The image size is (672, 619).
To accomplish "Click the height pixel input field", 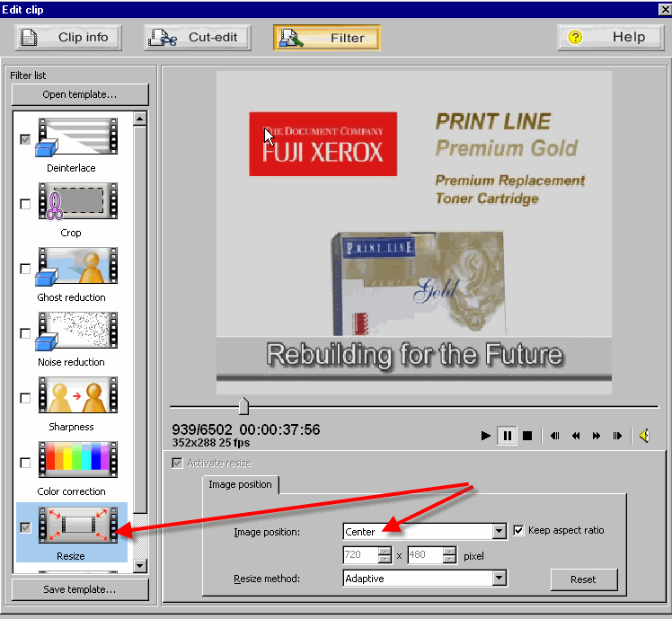I will point(425,555).
